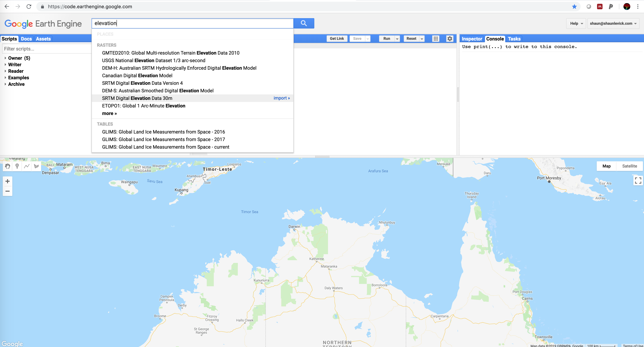Open the apps grid icon
Screen dimensions: 644x347
[435, 39]
